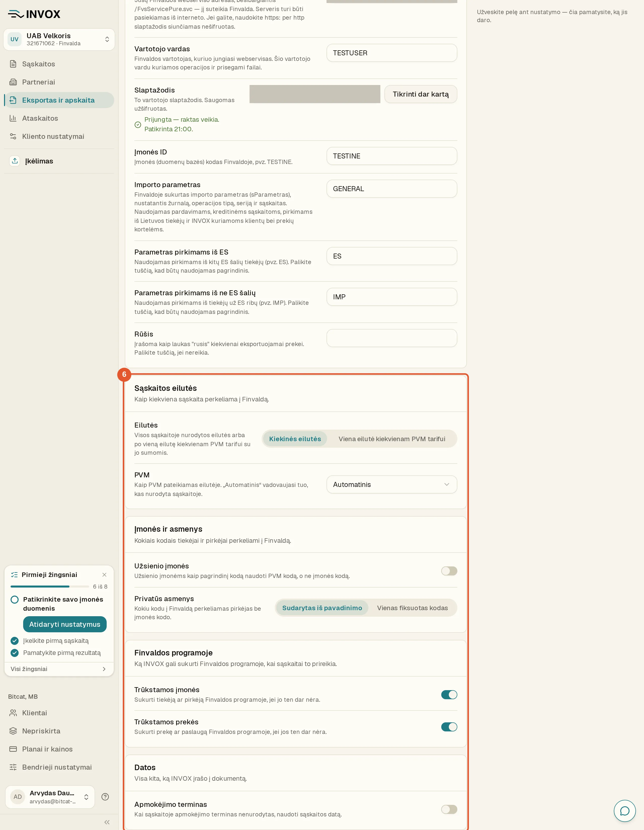Click the 6 iš 8 progress bar
Image resolution: width=644 pixels, height=830 pixels.
point(50,586)
